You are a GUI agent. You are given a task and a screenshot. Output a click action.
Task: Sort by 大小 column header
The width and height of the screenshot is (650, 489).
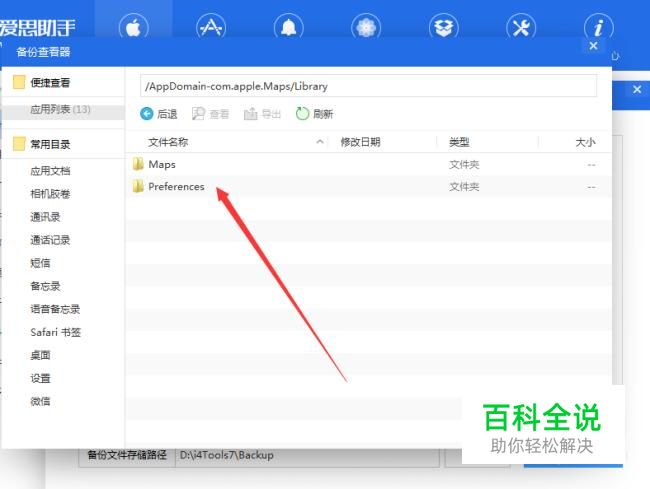pyautogui.click(x=585, y=142)
